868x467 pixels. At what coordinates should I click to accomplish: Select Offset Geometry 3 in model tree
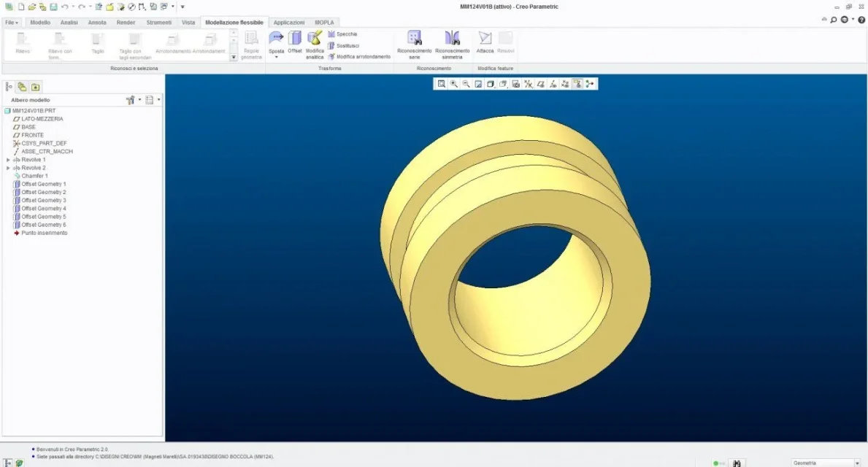43,201
